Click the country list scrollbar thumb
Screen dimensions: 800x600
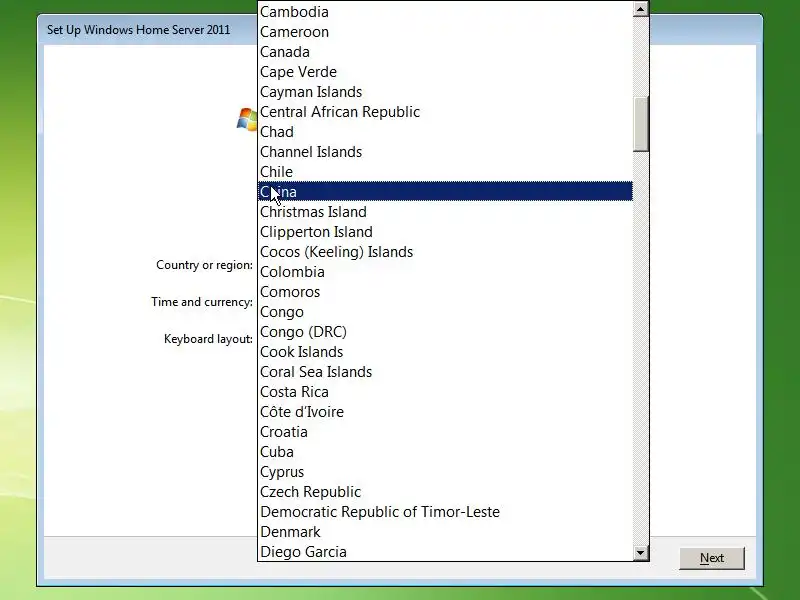(x=640, y=123)
